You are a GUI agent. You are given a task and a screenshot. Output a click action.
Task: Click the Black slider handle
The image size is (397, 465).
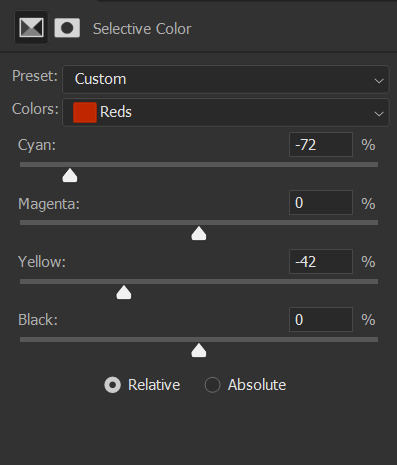(199, 350)
